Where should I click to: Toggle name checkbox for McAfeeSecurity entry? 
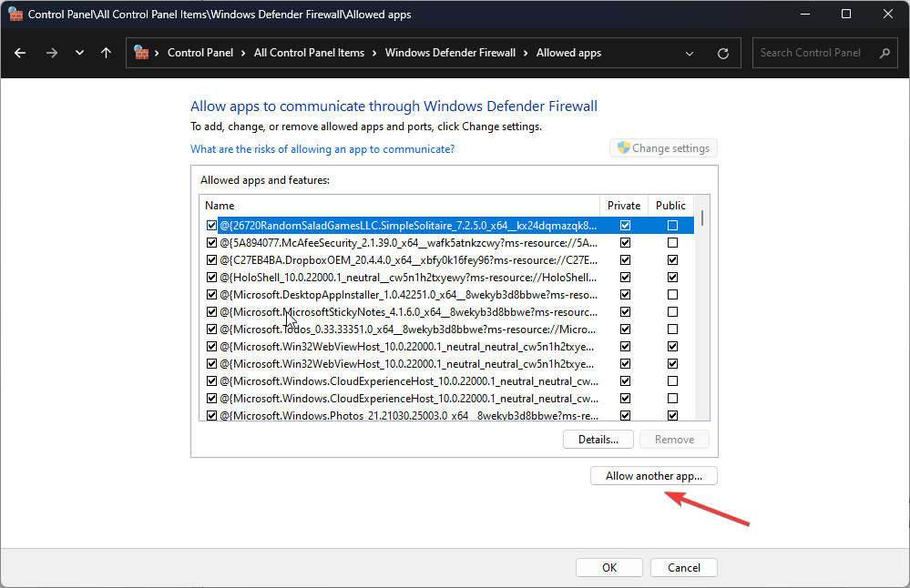point(211,242)
